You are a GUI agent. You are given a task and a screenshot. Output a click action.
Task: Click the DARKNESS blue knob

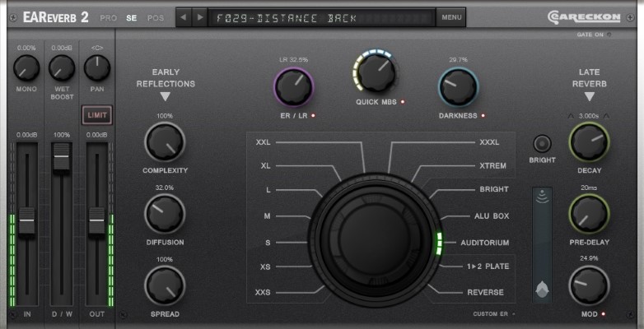click(458, 87)
